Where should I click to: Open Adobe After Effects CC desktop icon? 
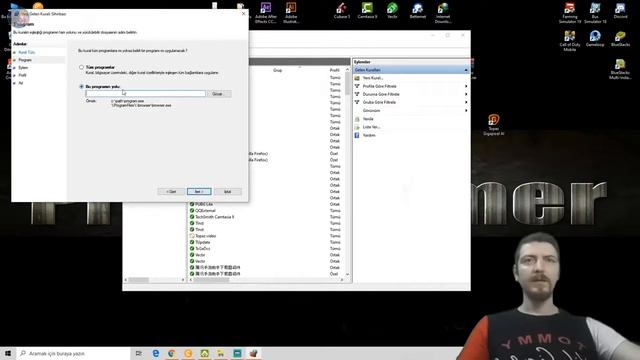tap(266, 12)
